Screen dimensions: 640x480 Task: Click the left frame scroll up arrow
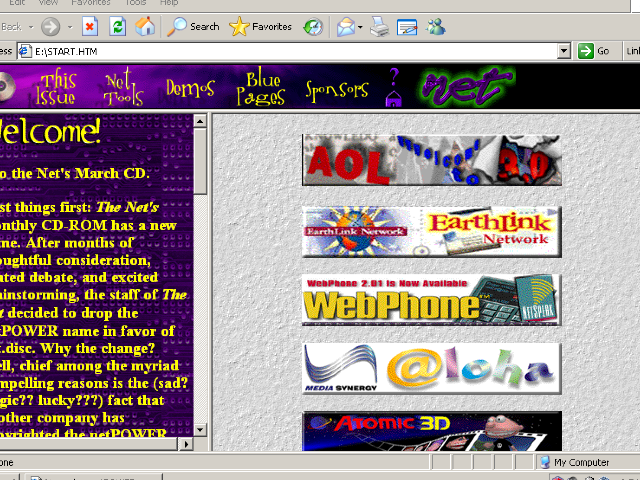pyautogui.click(x=200, y=121)
